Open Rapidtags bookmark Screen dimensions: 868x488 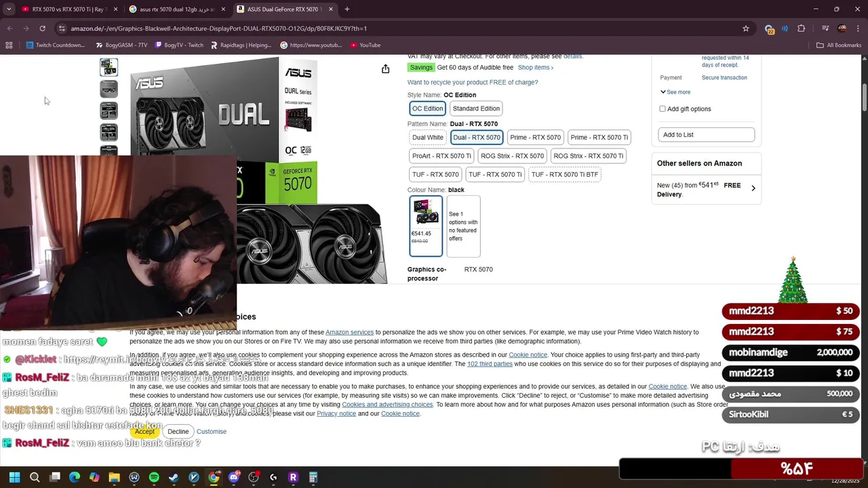click(x=241, y=45)
